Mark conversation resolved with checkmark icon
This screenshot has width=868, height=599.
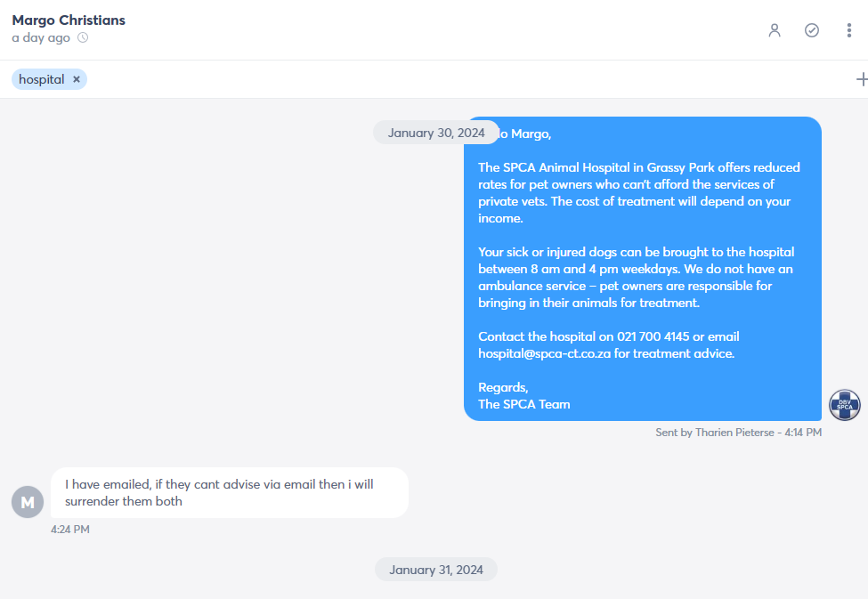[x=812, y=30]
